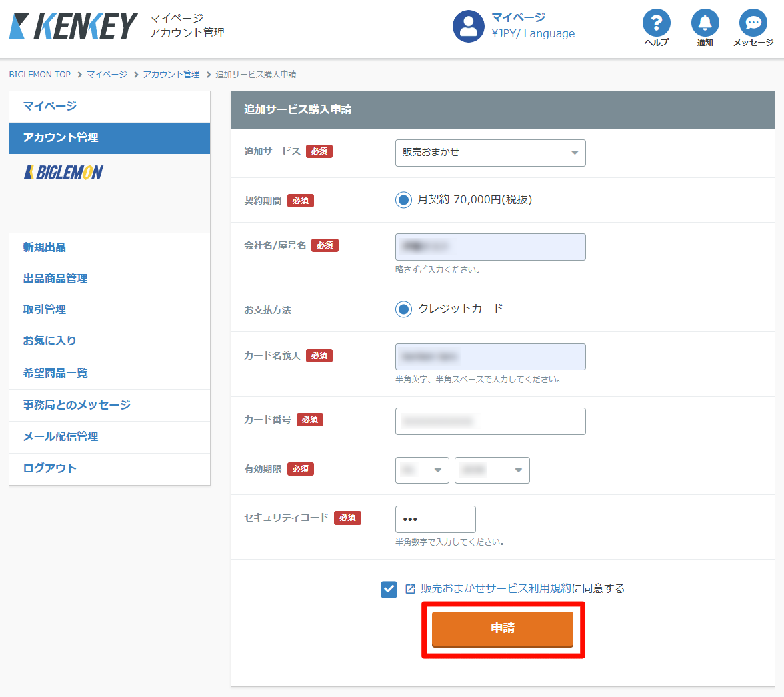Click 追加サービス購入申請 breadcrumb text
Image resolution: width=784 pixels, height=697 pixels.
tap(255, 75)
